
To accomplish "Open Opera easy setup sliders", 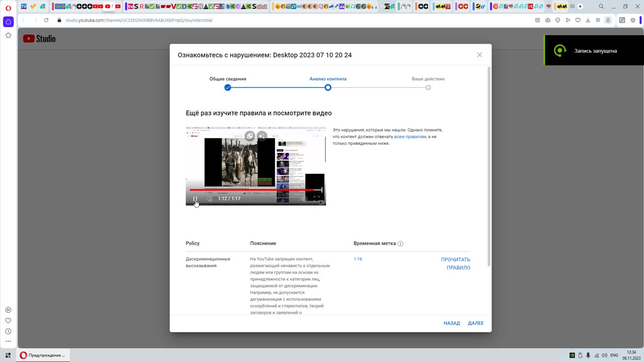I will [x=598, y=20].
